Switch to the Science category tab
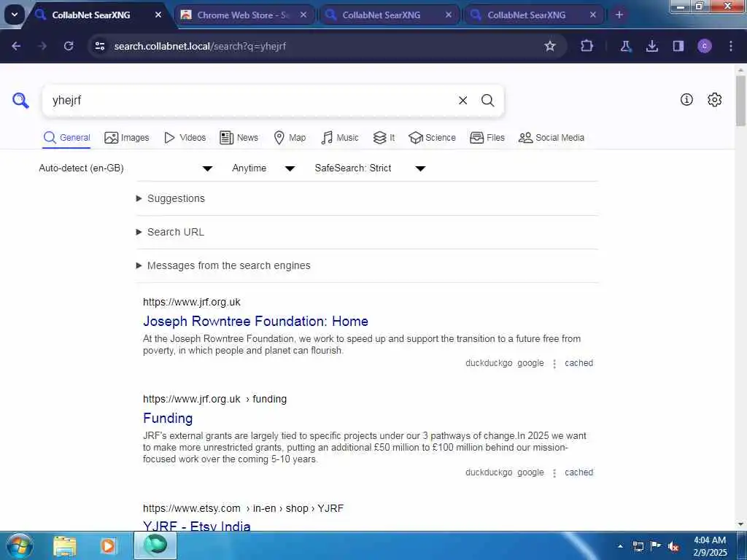Viewport: 747px width, 560px height. click(432, 138)
